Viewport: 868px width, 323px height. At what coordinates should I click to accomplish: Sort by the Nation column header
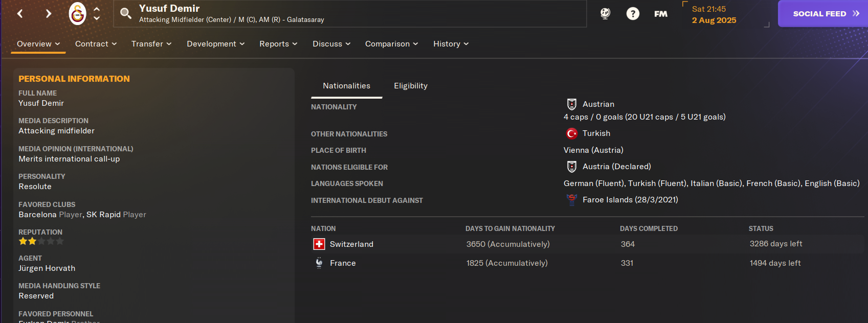(x=323, y=228)
